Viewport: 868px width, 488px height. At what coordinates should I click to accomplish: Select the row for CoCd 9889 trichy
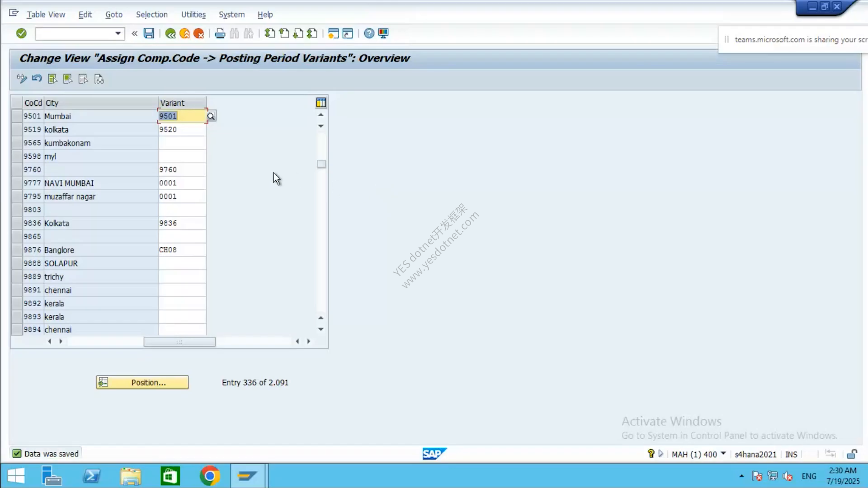(x=17, y=277)
